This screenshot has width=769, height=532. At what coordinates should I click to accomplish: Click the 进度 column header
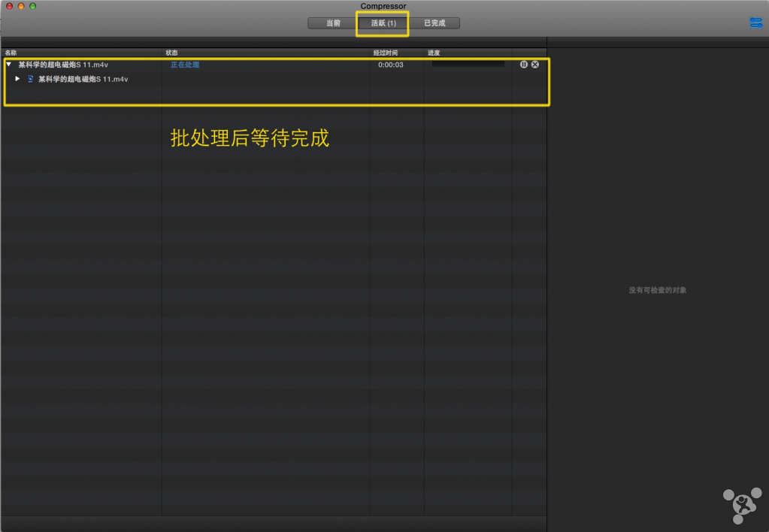434,53
